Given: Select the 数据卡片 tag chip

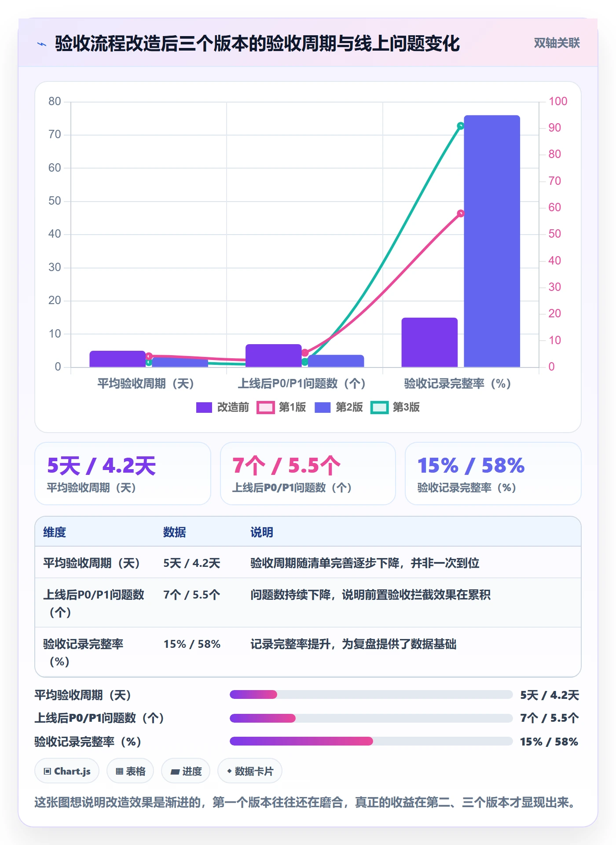Looking at the screenshot, I should tap(250, 771).
